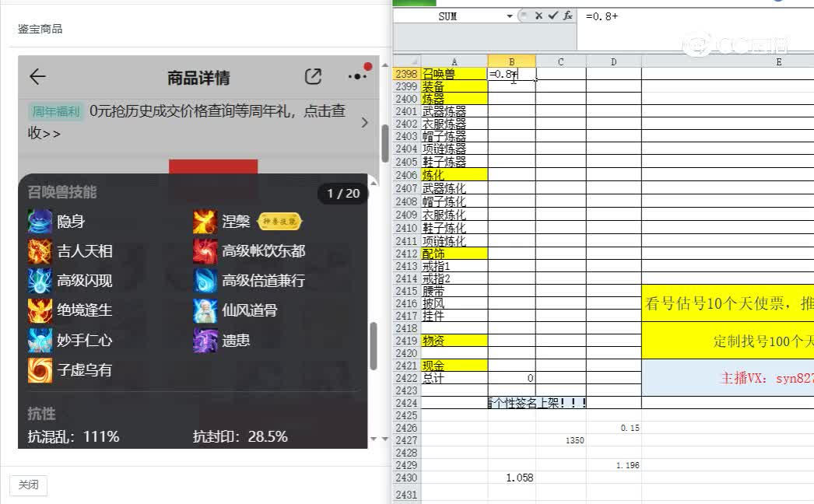The height and width of the screenshot is (504, 814).
Task: Click the 绝境逢生 phoenix skill icon
Action: tap(38, 311)
